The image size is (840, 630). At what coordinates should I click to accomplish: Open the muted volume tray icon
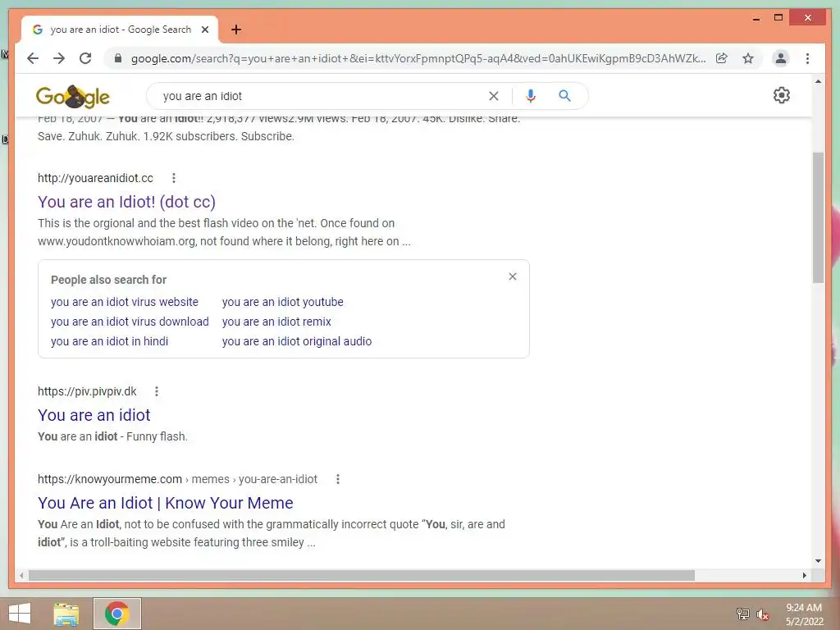pos(762,614)
